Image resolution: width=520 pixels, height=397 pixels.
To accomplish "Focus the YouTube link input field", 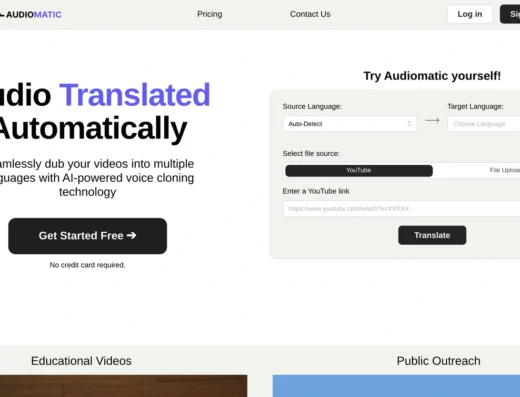I will coord(401,209).
